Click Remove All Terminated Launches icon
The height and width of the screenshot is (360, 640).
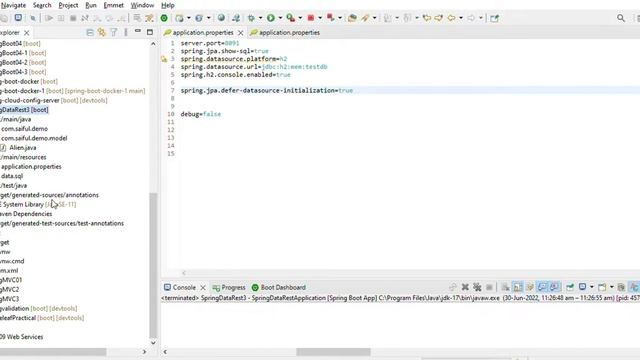click(x=477, y=287)
